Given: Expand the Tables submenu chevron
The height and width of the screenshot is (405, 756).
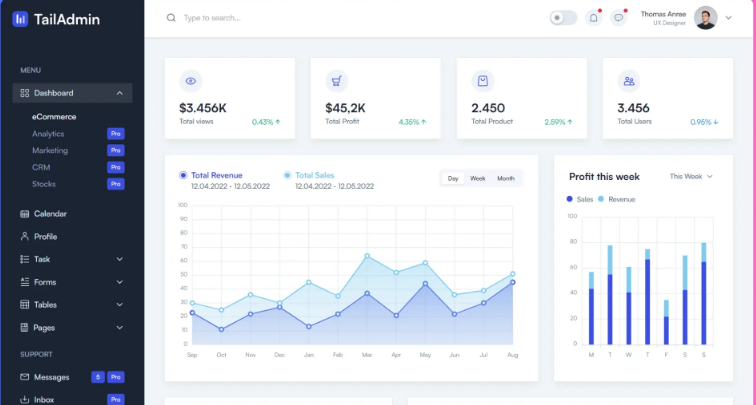Looking at the screenshot, I should click(x=120, y=305).
